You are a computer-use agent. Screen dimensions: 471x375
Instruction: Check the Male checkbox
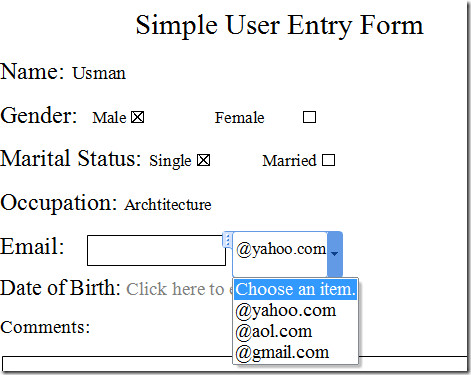click(137, 117)
